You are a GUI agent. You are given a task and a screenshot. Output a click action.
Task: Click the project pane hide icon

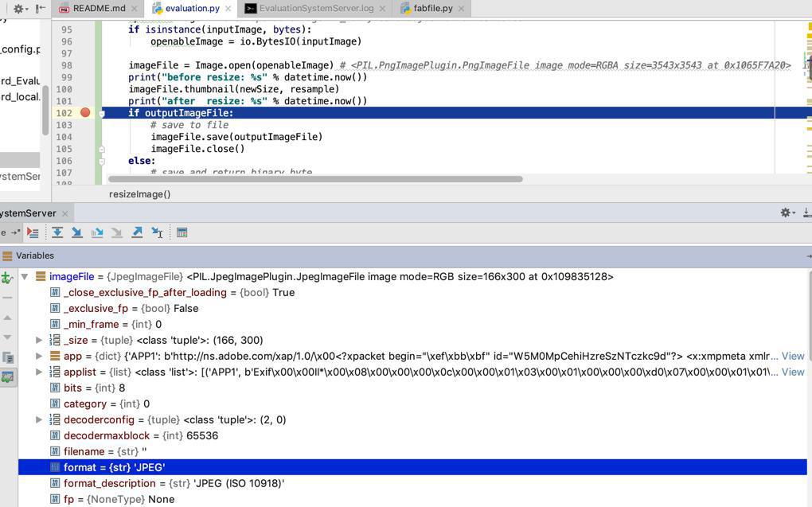click(41, 8)
